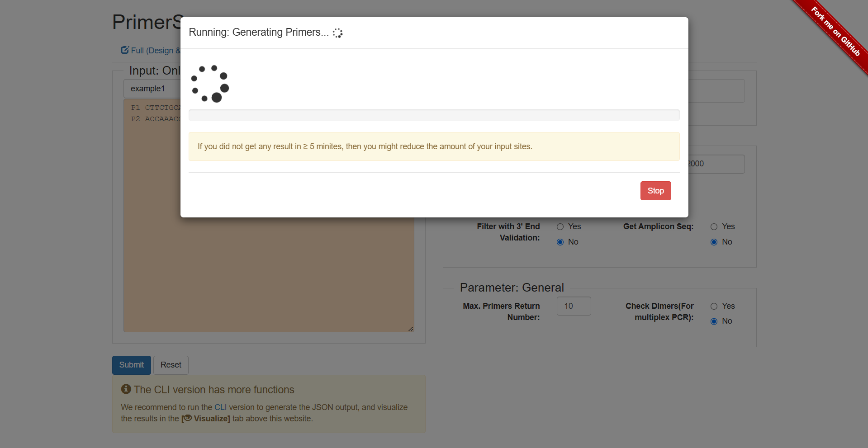Click the progress bar in the dialog
868x448 pixels.
click(x=433, y=115)
